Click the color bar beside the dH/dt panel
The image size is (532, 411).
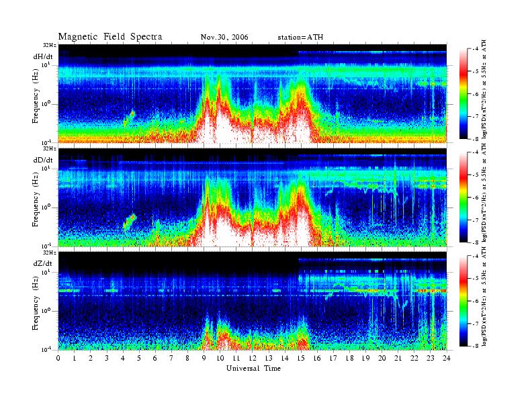(463, 94)
